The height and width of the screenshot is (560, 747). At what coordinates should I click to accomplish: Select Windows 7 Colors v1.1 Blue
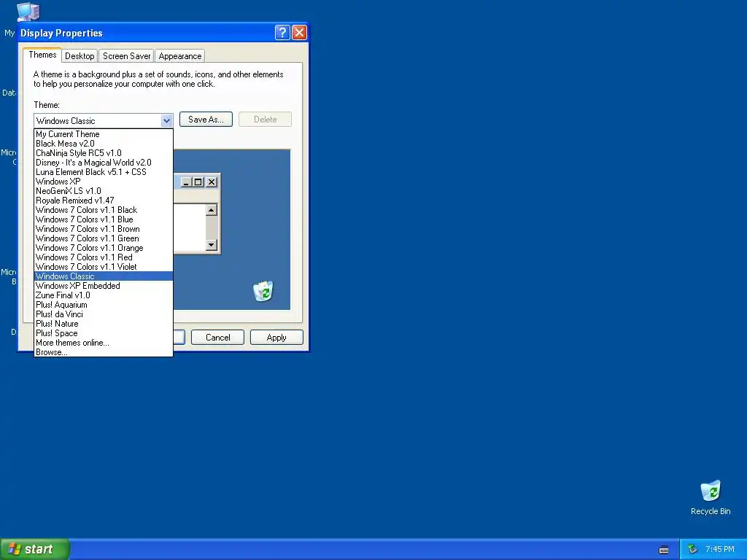104,219
